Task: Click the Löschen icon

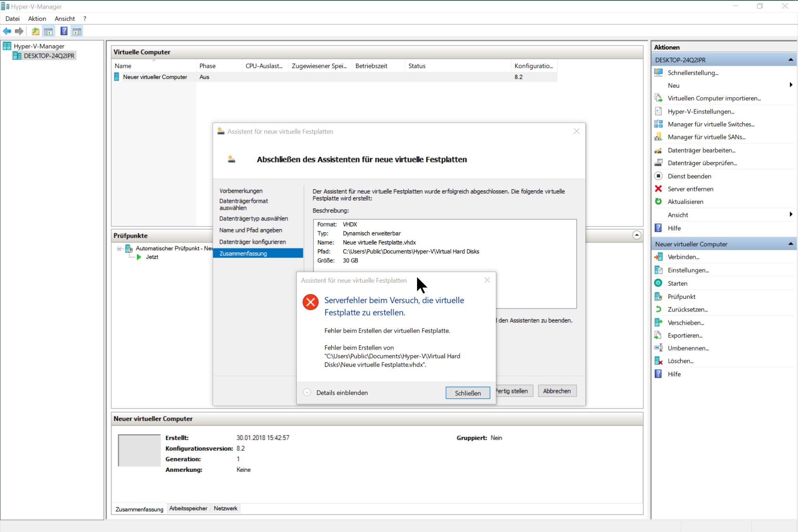Action: (658, 361)
